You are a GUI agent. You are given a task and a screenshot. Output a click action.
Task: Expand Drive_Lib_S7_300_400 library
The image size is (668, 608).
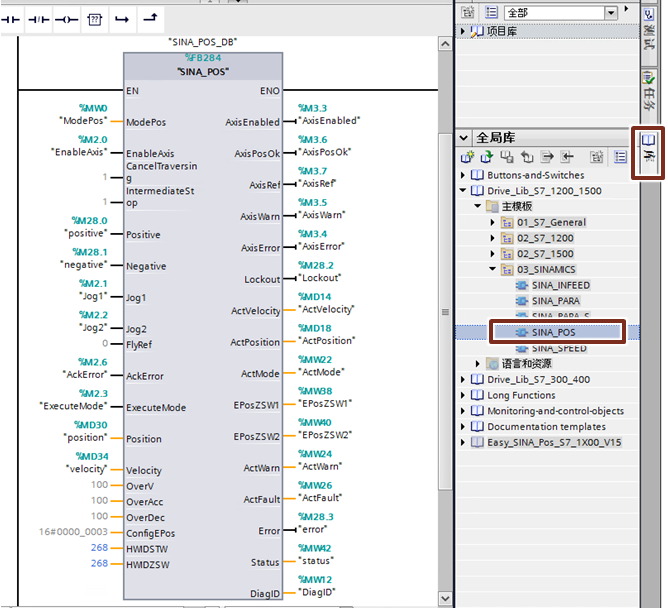click(x=463, y=380)
